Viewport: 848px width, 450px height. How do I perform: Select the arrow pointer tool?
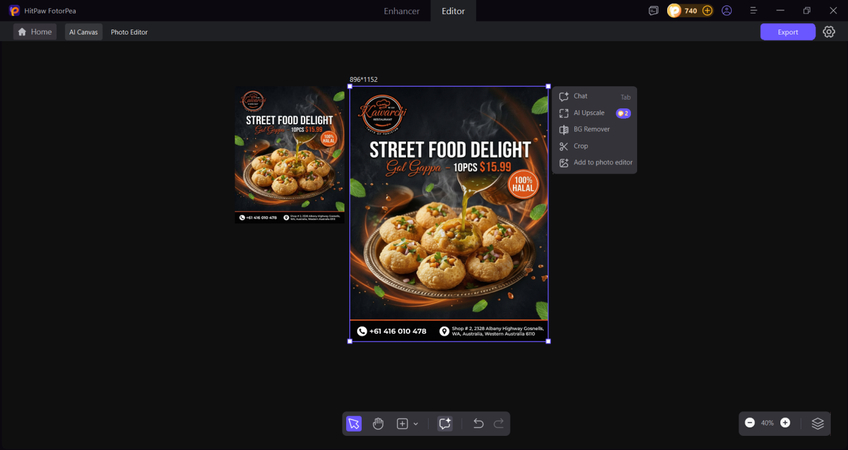[x=354, y=423]
